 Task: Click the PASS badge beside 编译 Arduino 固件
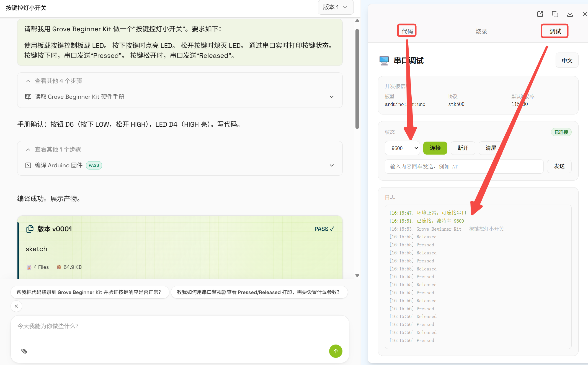(94, 165)
